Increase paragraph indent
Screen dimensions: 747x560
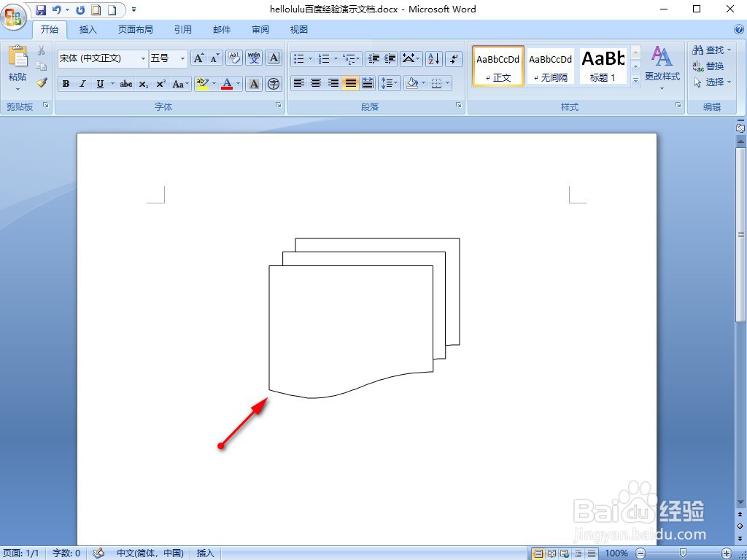(x=390, y=58)
